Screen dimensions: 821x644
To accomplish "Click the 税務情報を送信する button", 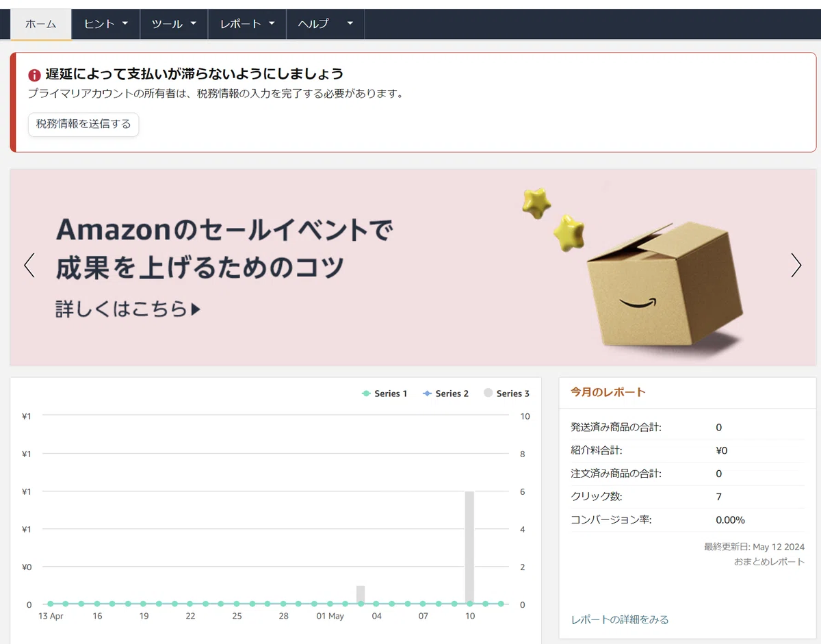I will point(83,125).
